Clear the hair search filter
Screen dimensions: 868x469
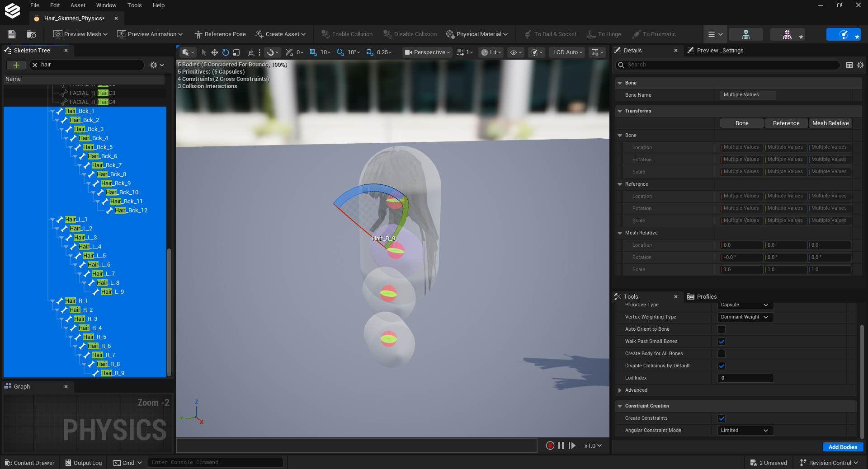pyautogui.click(x=35, y=65)
